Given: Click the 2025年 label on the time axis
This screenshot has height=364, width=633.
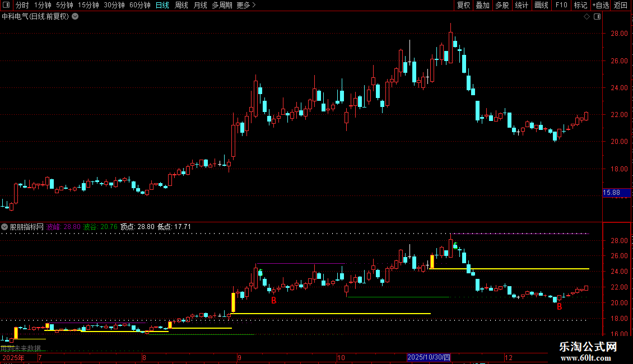Looking at the screenshot, I should pyautogui.click(x=13, y=357).
